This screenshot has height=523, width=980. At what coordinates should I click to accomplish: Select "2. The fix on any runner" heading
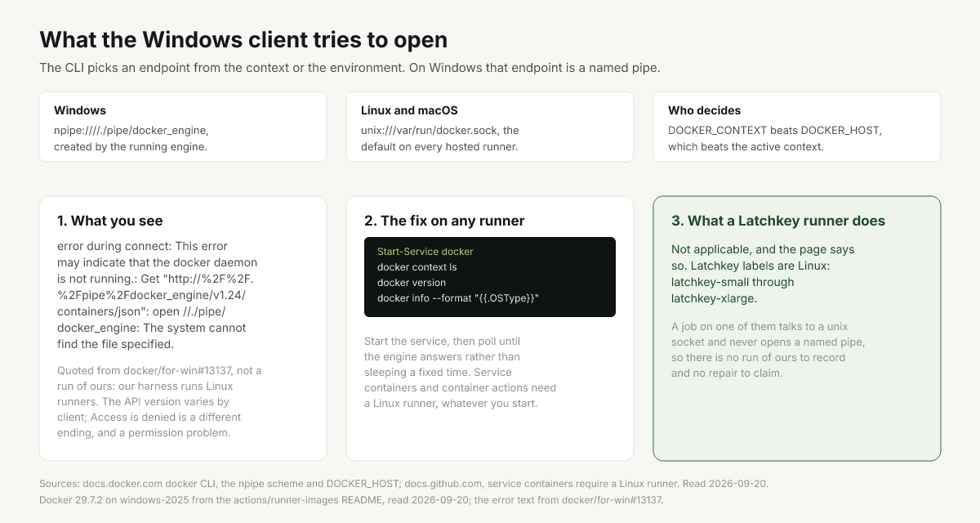tap(444, 221)
